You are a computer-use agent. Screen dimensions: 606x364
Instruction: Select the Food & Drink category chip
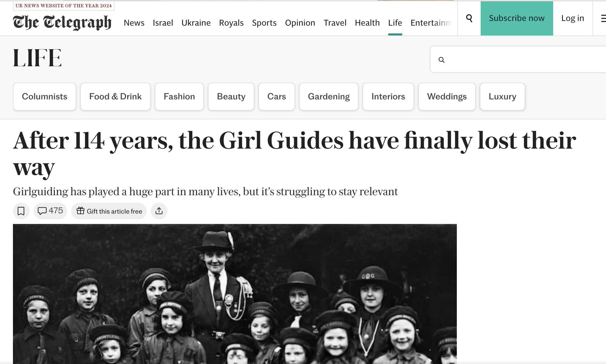pos(115,97)
